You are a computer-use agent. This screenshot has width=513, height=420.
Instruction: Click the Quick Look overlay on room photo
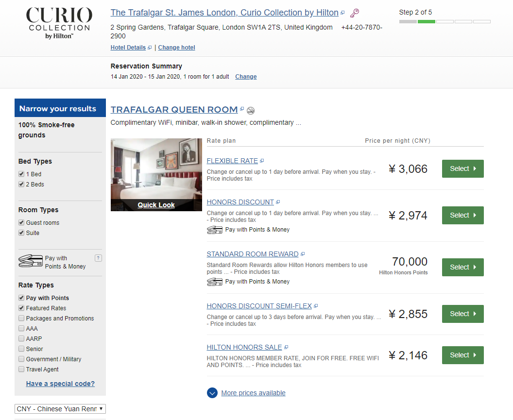(156, 205)
